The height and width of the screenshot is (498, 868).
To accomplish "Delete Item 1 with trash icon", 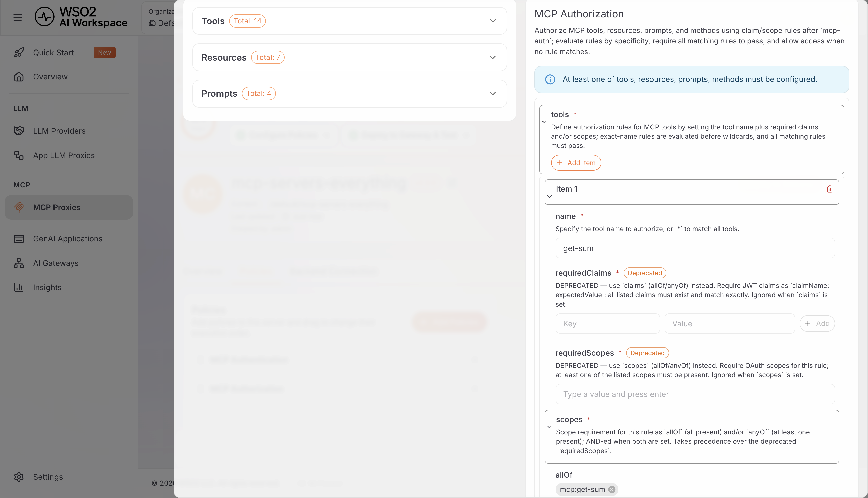I will [x=829, y=189].
